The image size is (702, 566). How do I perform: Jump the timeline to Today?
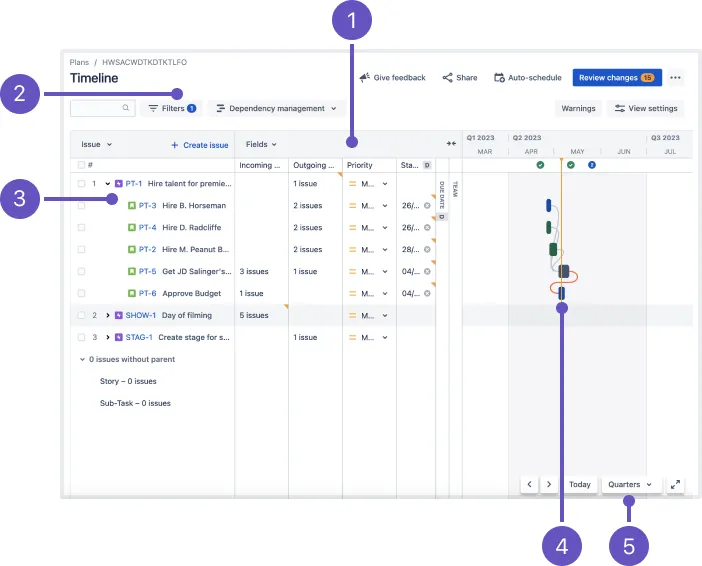[x=580, y=484]
